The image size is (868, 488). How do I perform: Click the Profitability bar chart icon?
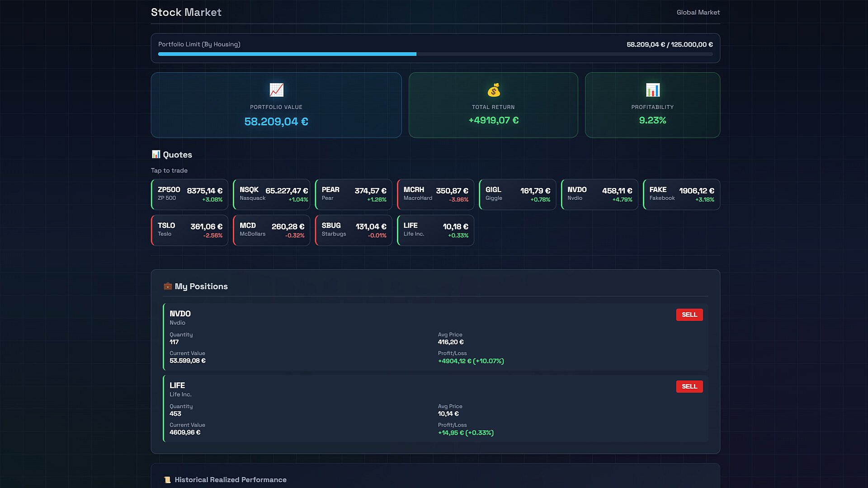pyautogui.click(x=652, y=90)
